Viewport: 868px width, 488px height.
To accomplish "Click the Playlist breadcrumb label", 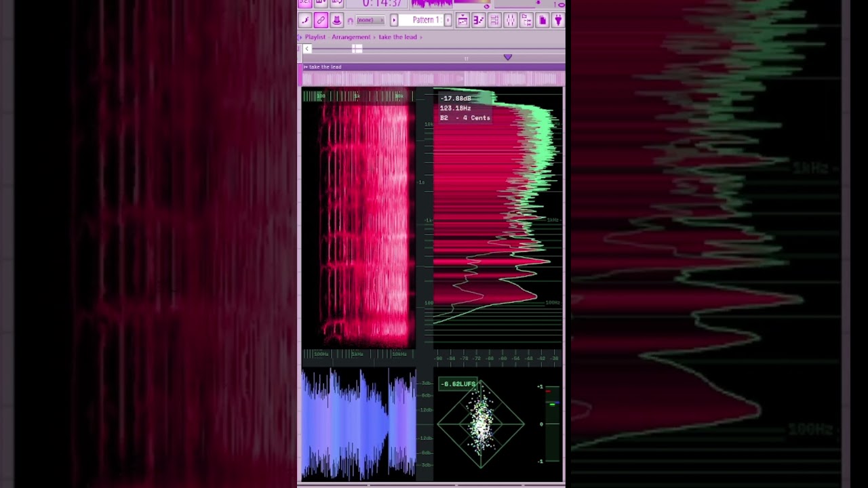I will pos(315,37).
